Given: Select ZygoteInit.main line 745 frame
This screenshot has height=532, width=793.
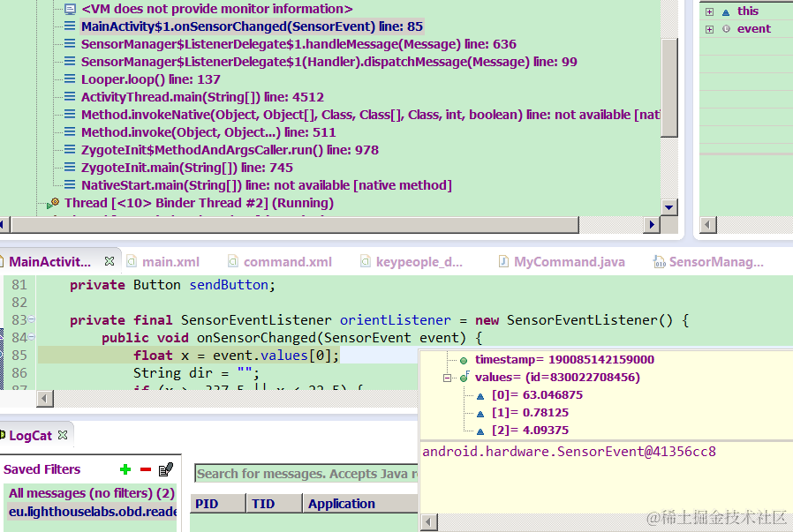Looking at the screenshot, I should tap(187, 168).
